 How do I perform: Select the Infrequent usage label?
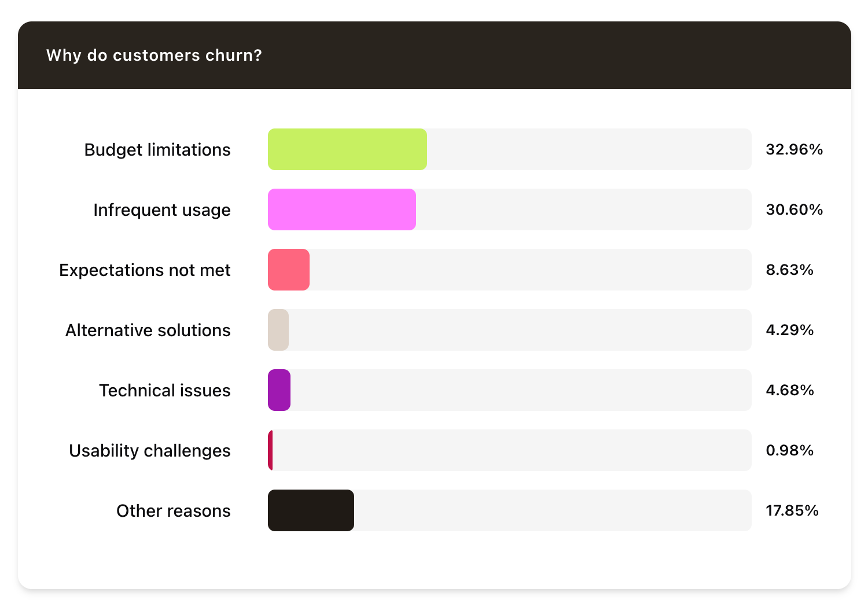coord(162,210)
